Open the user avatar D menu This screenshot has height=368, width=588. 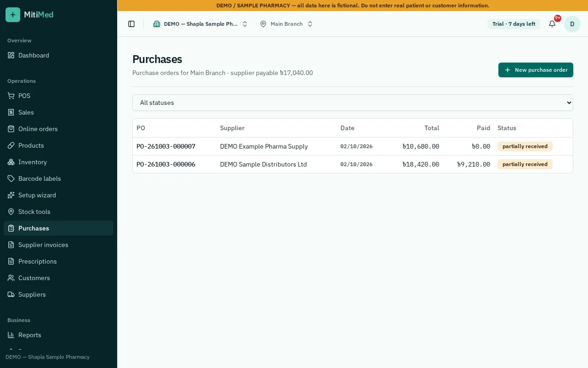[572, 24]
